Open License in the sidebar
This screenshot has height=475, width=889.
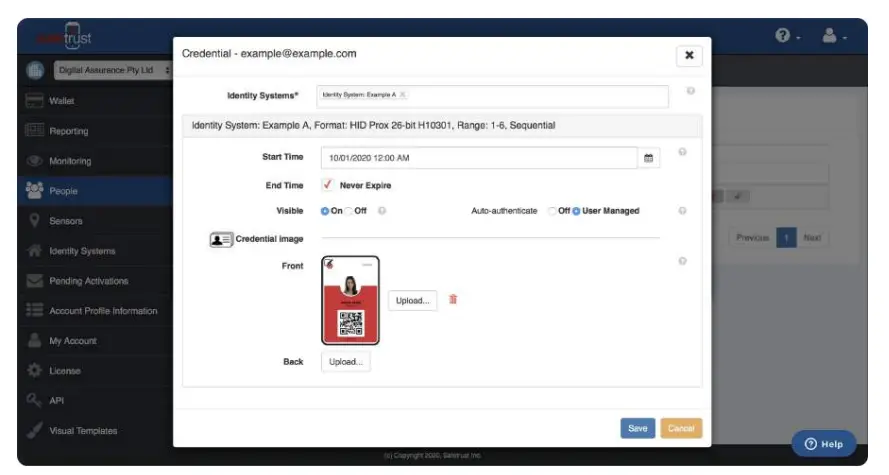point(95,371)
